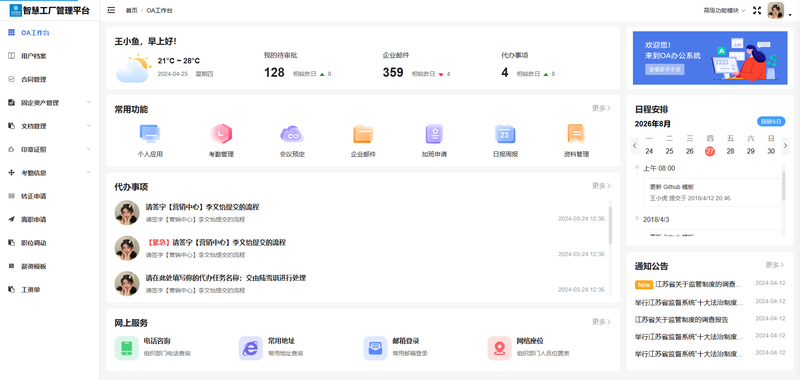The image size is (800, 380).
Task: Select 合同管理 in the sidebar
Action: [x=49, y=79]
